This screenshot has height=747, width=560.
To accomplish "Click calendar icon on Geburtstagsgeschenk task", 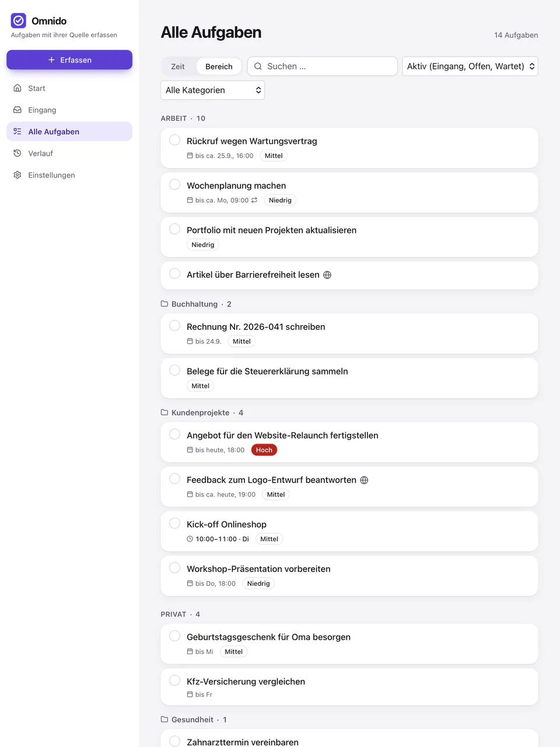I will click(x=190, y=652).
